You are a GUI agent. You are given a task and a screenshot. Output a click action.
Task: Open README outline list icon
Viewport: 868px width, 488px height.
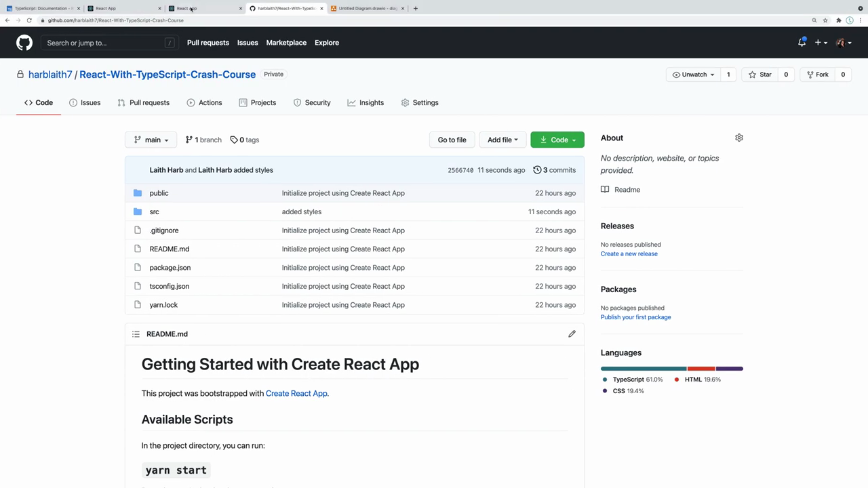[136, 334]
